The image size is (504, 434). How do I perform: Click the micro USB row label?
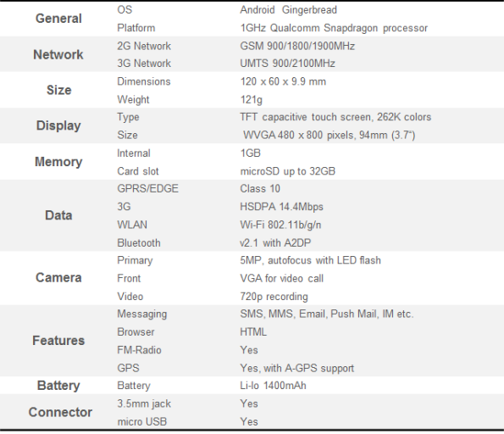142,421
